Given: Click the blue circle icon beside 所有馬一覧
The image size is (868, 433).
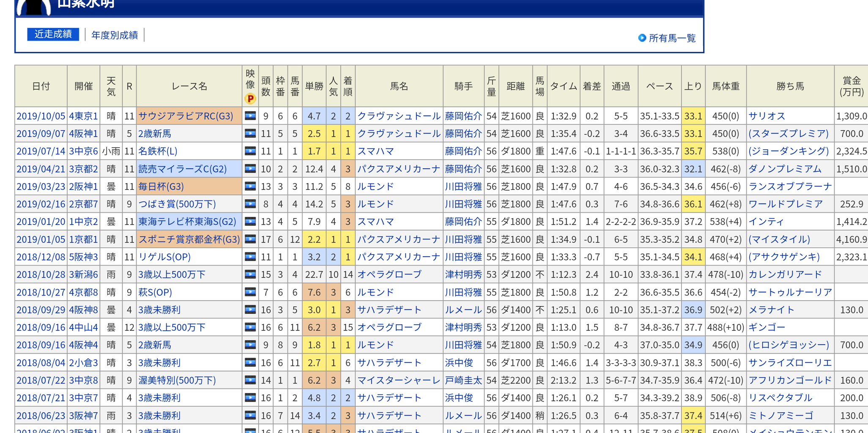Looking at the screenshot, I should [642, 38].
